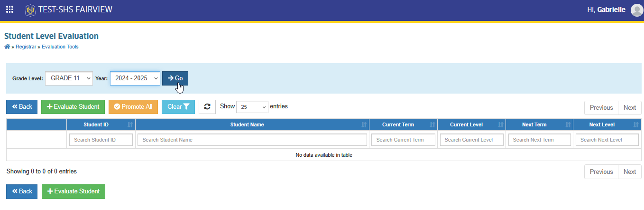Viewport: 644px width, 210px height.
Task: Click the Current Term column header
Action: (404, 124)
